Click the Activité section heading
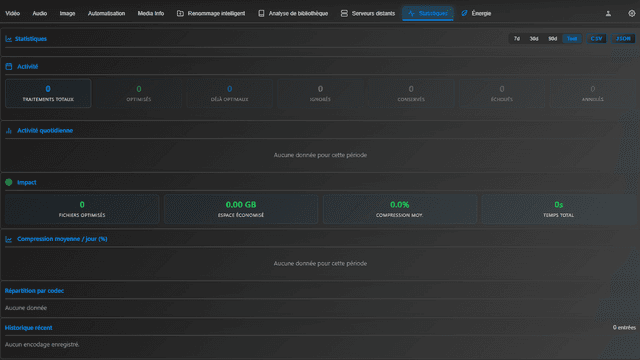The width and height of the screenshot is (640, 360). 27,67
